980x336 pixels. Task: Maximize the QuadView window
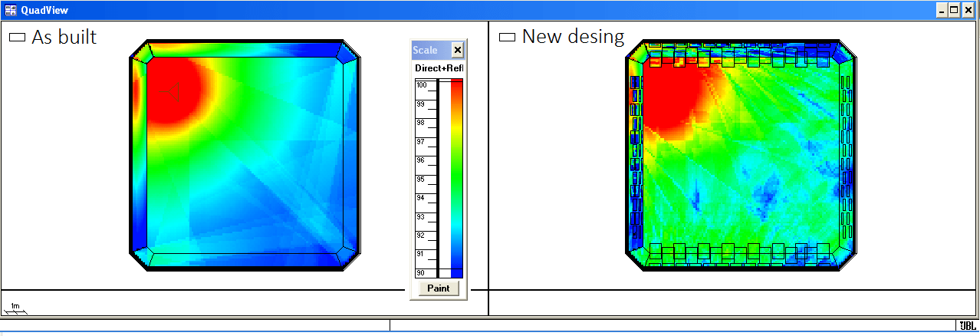tap(954, 9)
